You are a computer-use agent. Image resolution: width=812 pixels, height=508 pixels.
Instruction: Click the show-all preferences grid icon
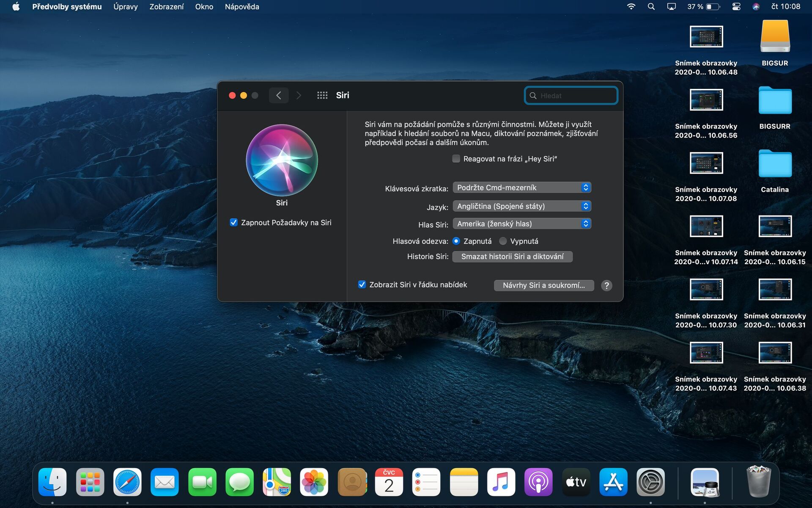pos(322,95)
